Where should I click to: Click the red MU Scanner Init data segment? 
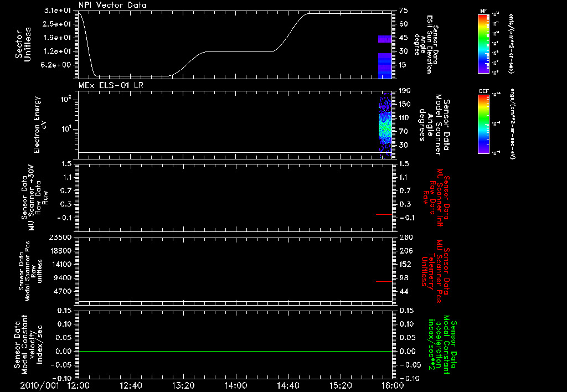(x=384, y=214)
